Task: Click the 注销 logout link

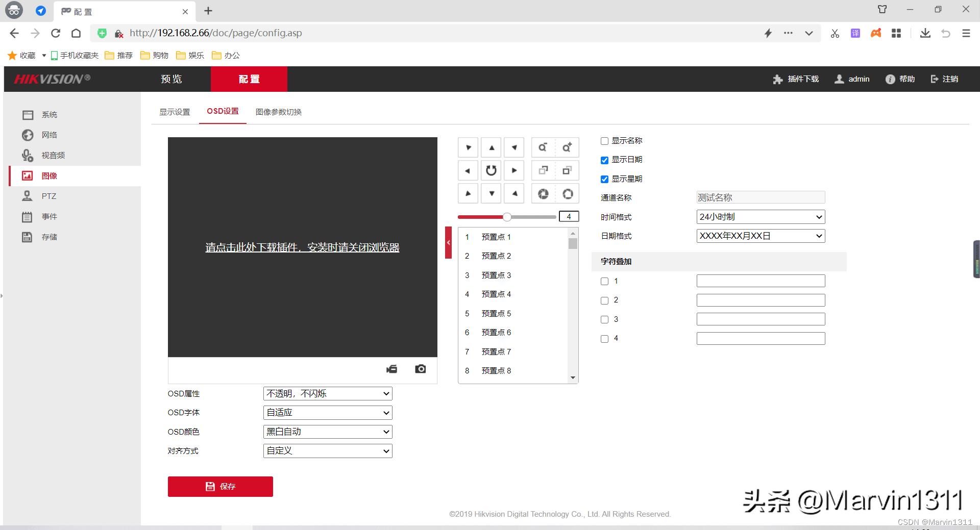Action: coord(944,79)
